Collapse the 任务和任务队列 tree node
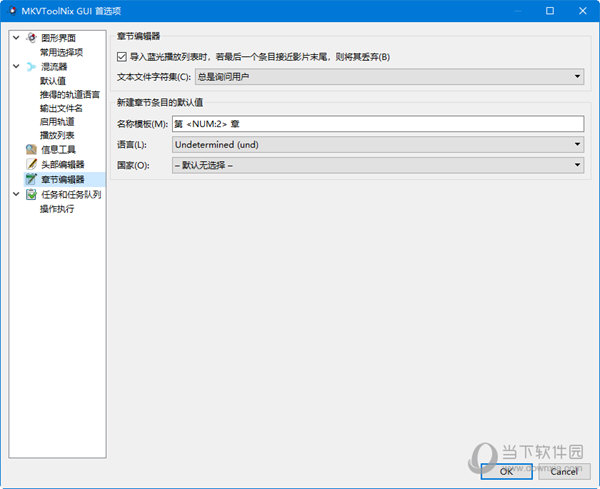Screen dimensions: 600x489 (16, 194)
